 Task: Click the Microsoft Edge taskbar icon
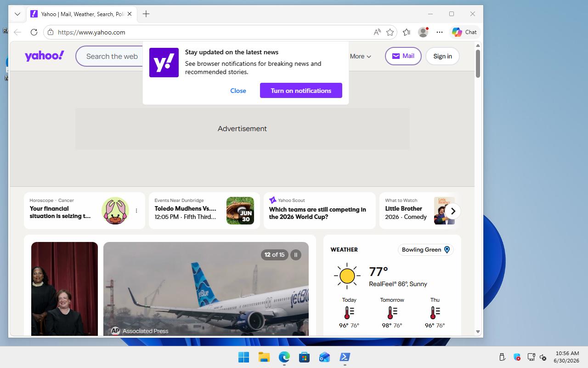click(x=284, y=357)
